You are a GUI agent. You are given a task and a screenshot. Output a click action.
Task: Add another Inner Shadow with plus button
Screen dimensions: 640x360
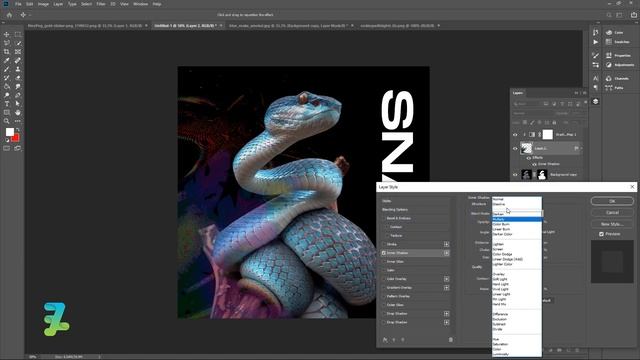[x=447, y=253]
